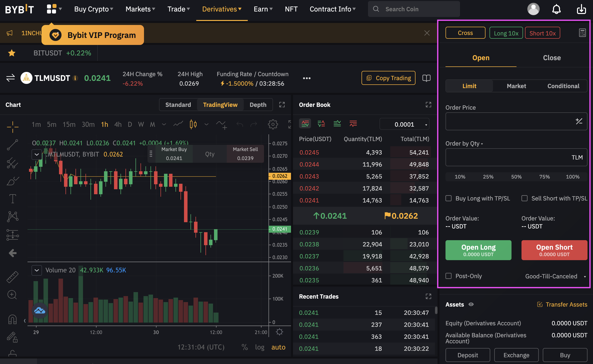Select the trend line drawing tool
Screen dimensions: 593x364
[x=12, y=145]
